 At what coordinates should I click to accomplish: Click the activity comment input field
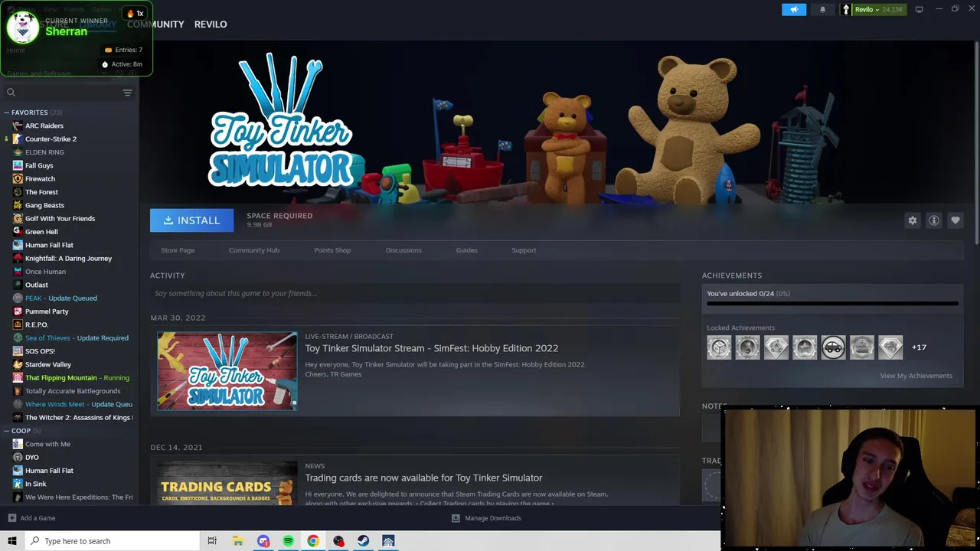pyautogui.click(x=415, y=293)
